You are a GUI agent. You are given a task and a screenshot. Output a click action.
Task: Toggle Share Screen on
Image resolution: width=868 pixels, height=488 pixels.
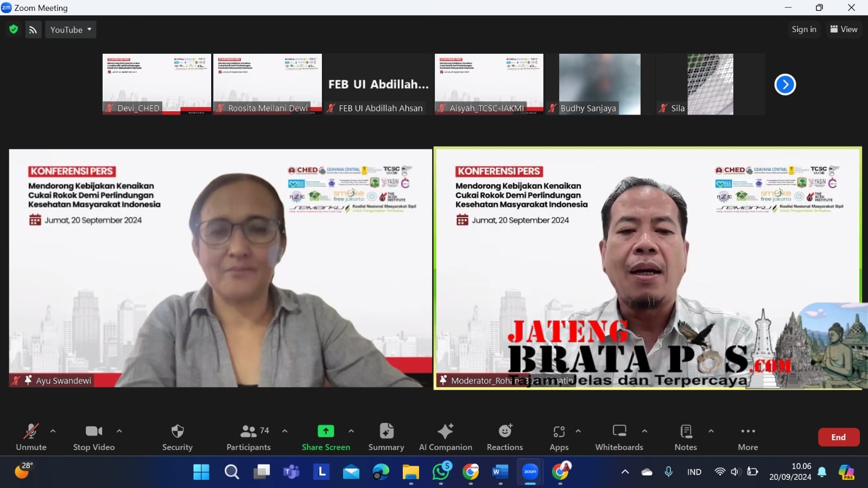point(326,432)
